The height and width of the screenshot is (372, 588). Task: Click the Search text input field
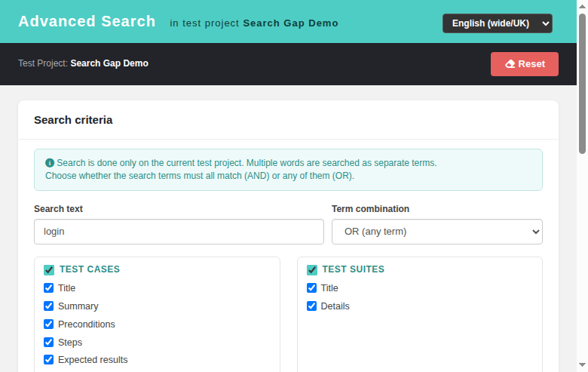179,232
